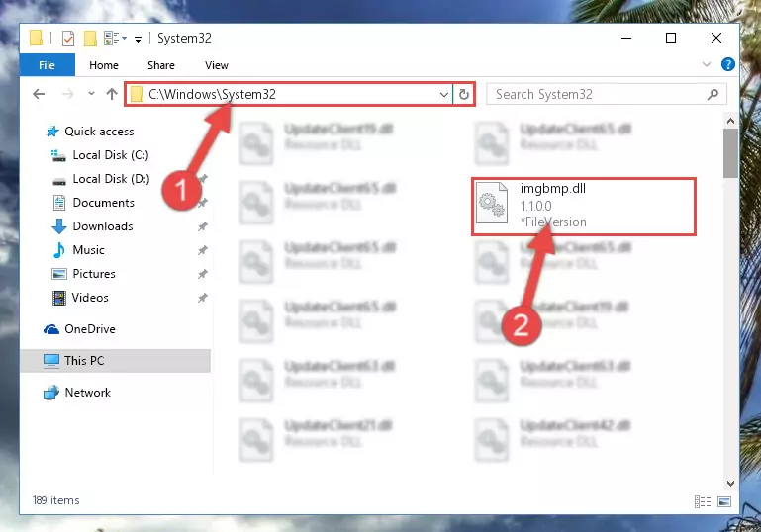This screenshot has height=532, width=761.
Task: Open the recent locations dropdown arrow
Action: (x=91, y=93)
